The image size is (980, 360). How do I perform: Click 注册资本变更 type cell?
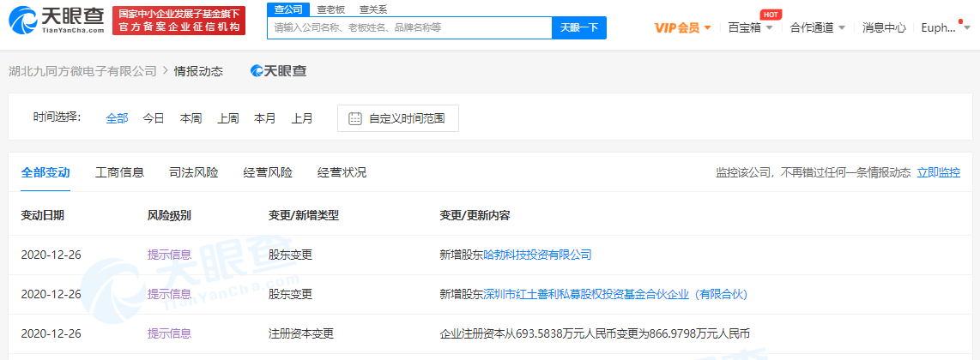(x=301, y=333)
